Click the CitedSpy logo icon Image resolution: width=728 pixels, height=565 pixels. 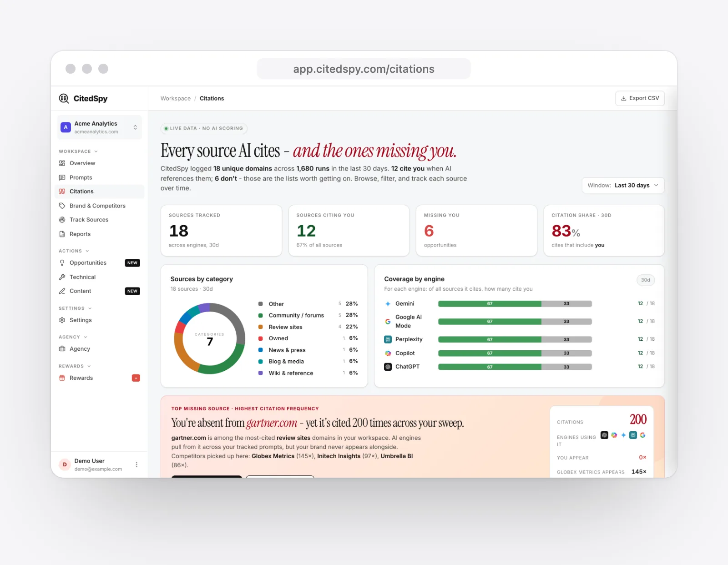pyautogui.click(x=64, y=98)
